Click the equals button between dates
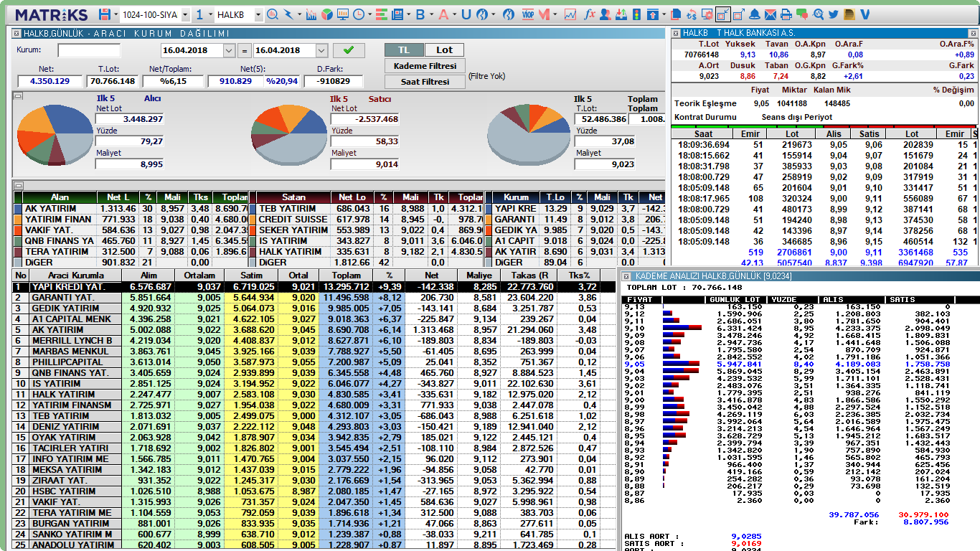This screenshot has width=980, height=551. [244, 50]
